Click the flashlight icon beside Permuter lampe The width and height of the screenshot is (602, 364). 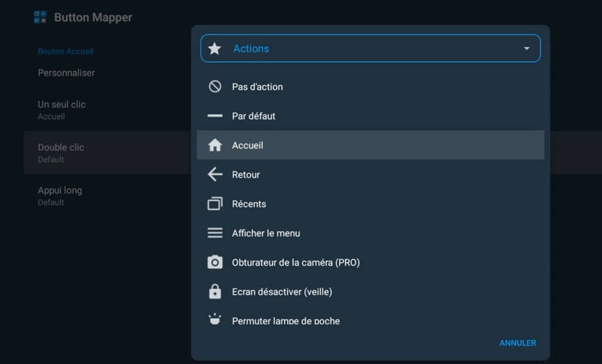215,319
